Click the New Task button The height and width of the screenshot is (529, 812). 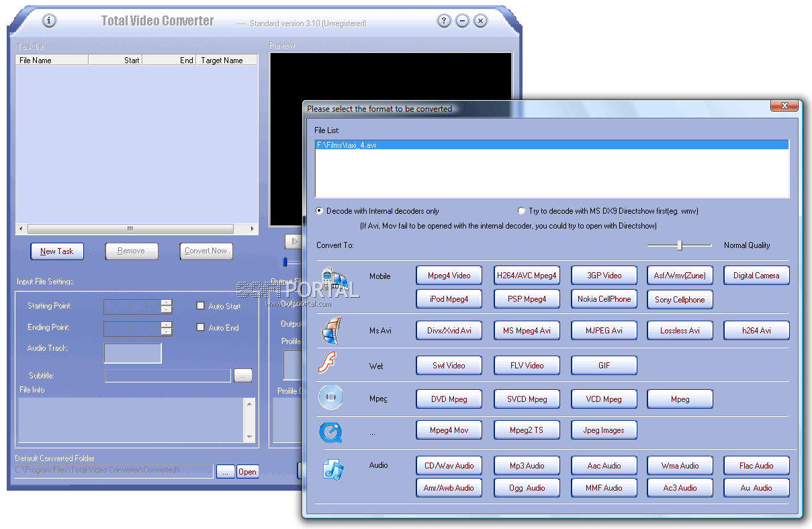point(56,251)
